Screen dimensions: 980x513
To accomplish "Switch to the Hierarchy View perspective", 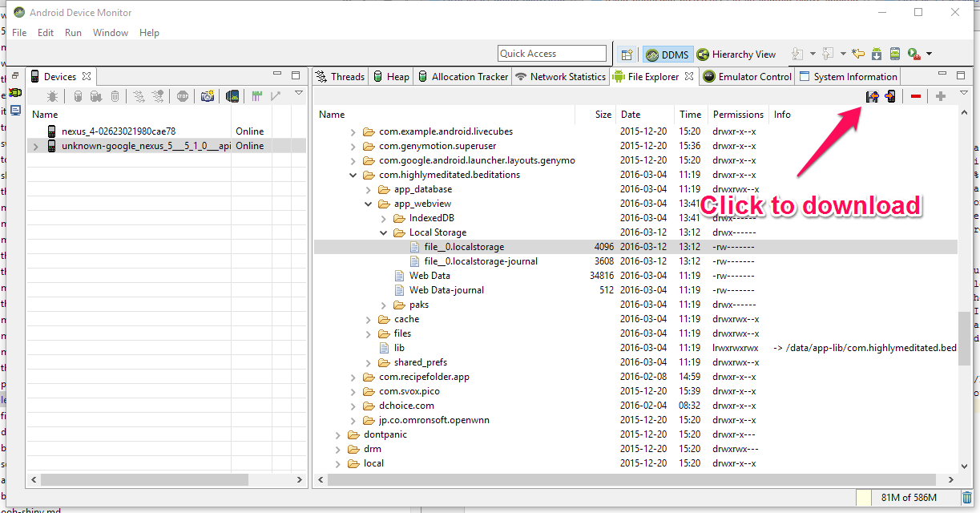I will tap(736, 55).
